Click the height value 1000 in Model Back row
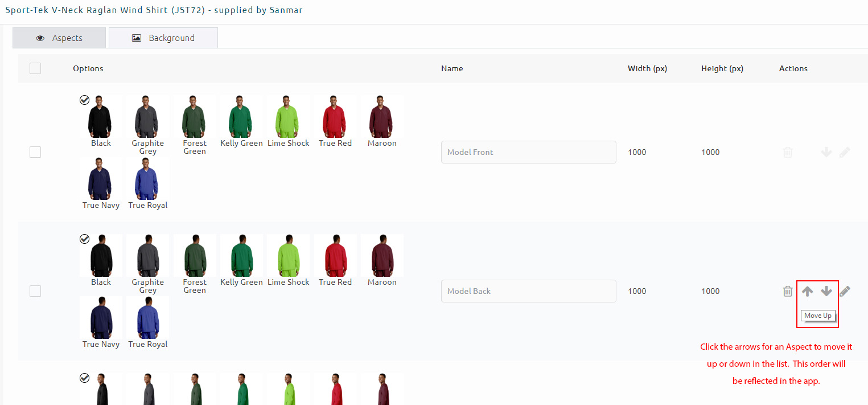 (x=710, y=291)
